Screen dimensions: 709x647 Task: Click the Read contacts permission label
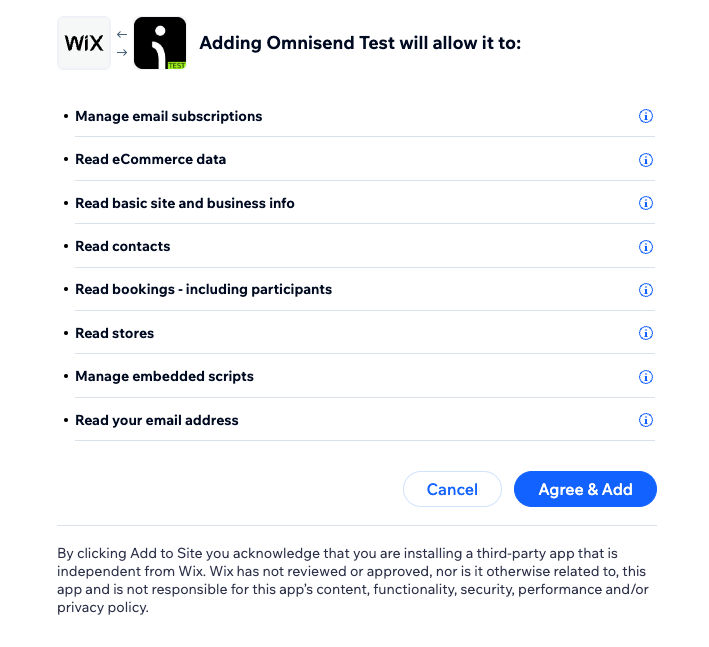point(122,247)
